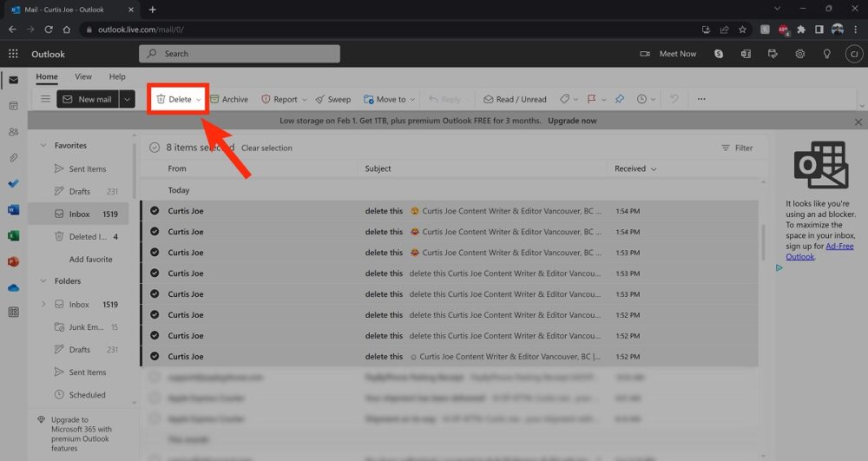Viewport: 868px width, 461px height.
Task: Toggle the select-all circle beside items selected
Action: click(155, 148)
